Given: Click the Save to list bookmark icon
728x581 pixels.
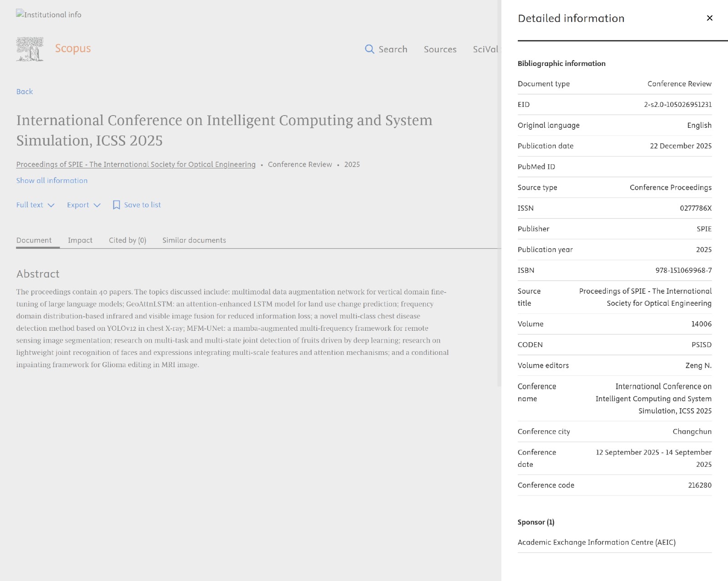Looking at the screenshot, I should pos(116,205).
